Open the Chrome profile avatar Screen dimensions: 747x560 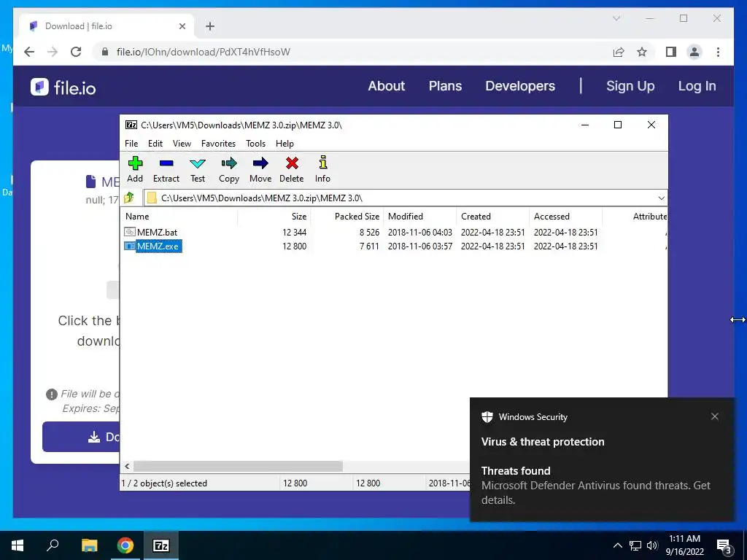point(694,52)
